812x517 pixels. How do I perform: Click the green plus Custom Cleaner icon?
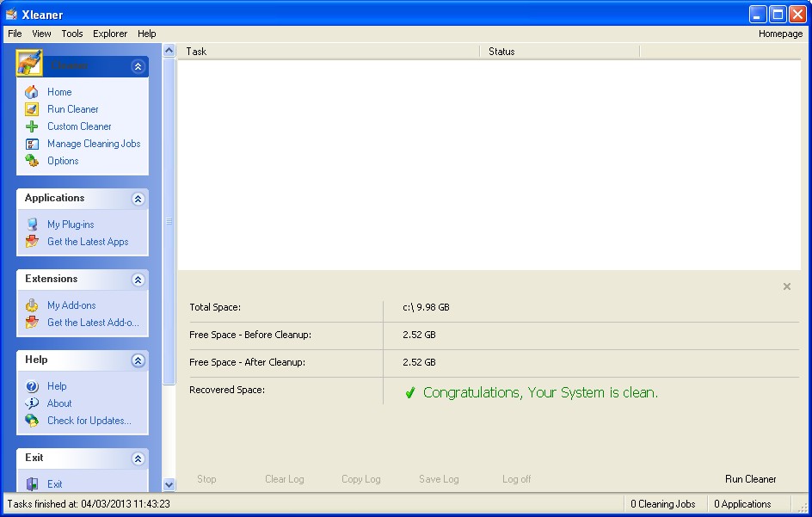(x=32, y=126)
